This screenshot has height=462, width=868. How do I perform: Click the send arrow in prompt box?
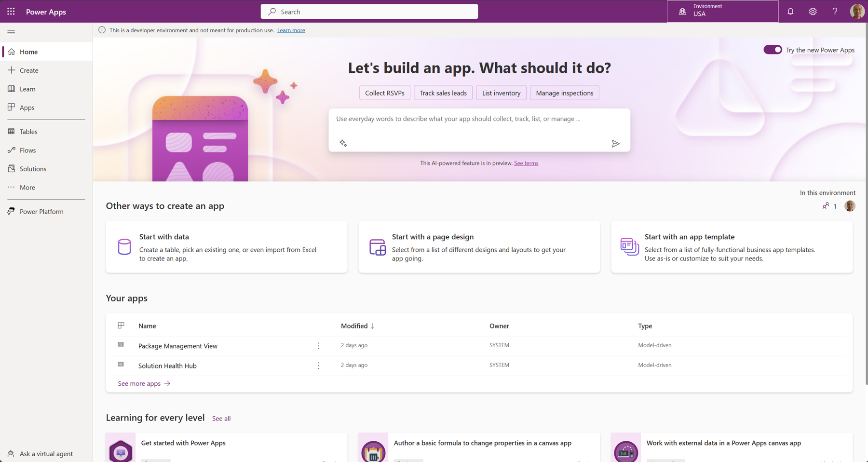[x=615, y=144]
